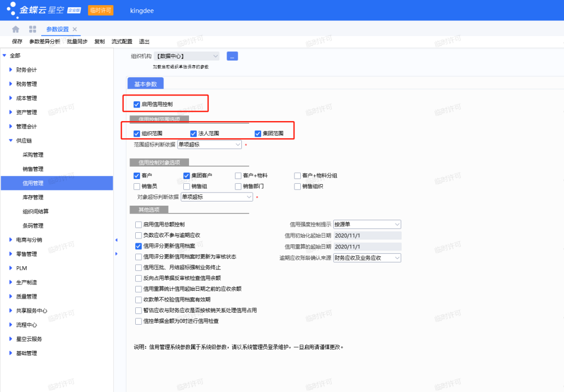Toggle 客户 control object checkbox
564x392 pixels.
pyautogui.click(x=137, y=175)
